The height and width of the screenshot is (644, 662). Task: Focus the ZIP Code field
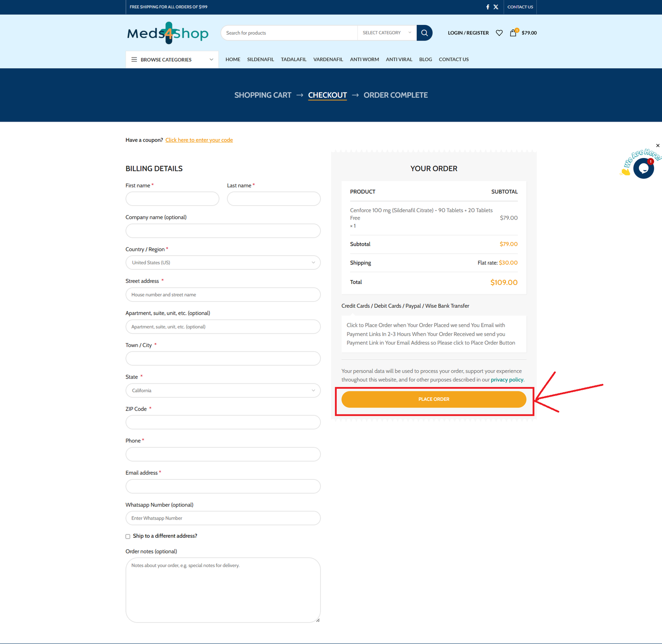(x=223, y=422)
